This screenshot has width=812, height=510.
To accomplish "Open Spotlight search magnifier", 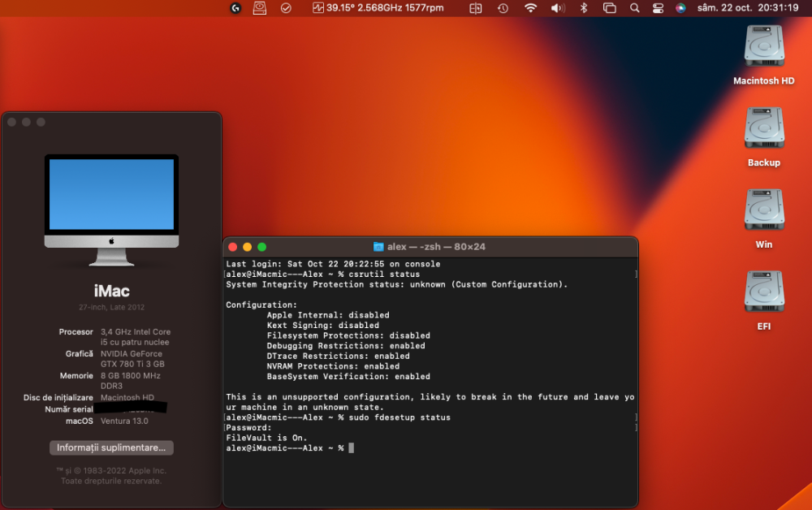I will point(634,8).
